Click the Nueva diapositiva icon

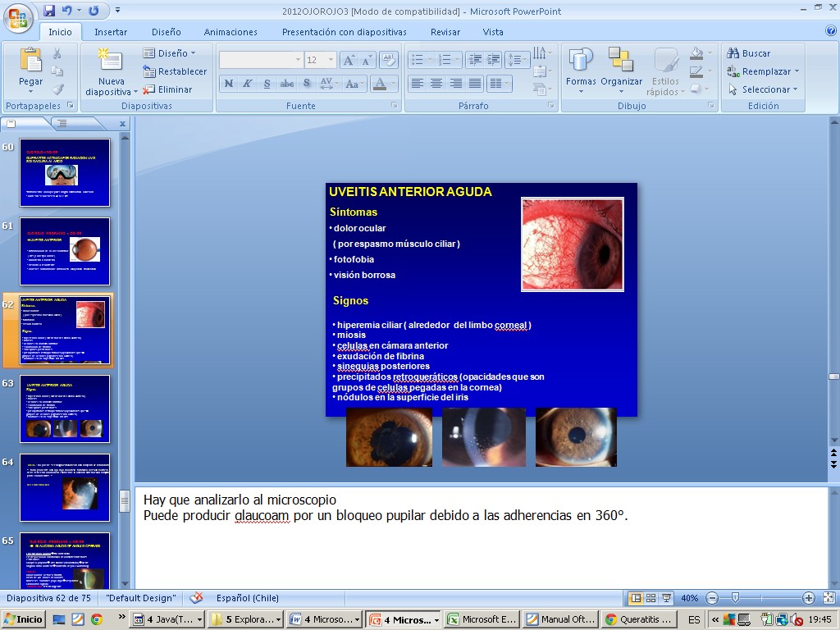pos(111,62)
